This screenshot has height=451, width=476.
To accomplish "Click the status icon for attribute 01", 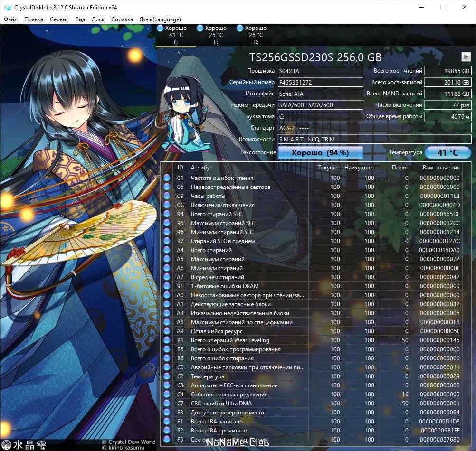I will pyautogui.click(x=167, y=178).
